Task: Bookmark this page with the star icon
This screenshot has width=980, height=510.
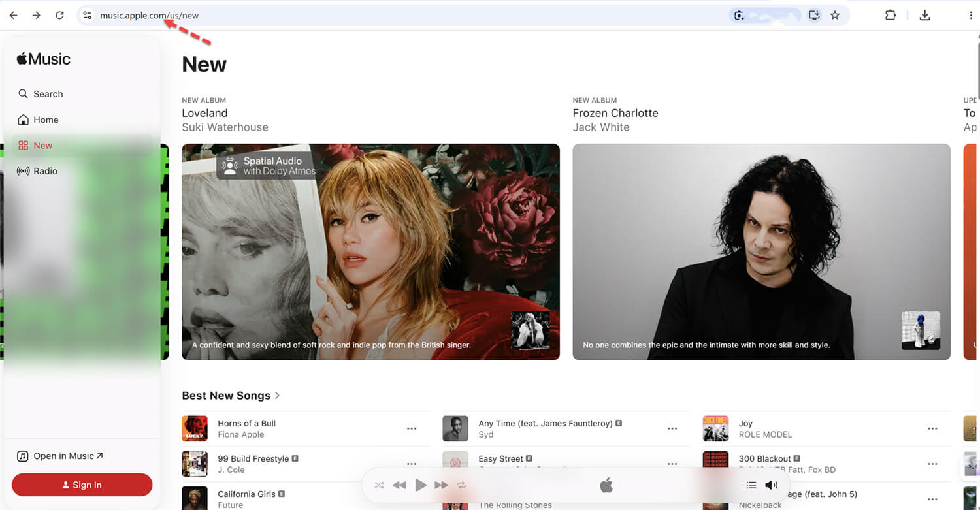Action: pyautogui.click(x=835, y=15)
